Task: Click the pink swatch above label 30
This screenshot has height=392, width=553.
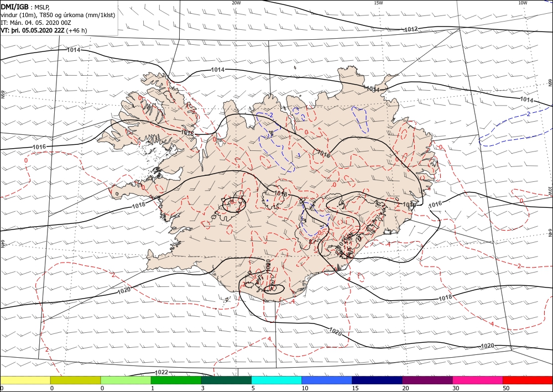Action: click(478, 380)
